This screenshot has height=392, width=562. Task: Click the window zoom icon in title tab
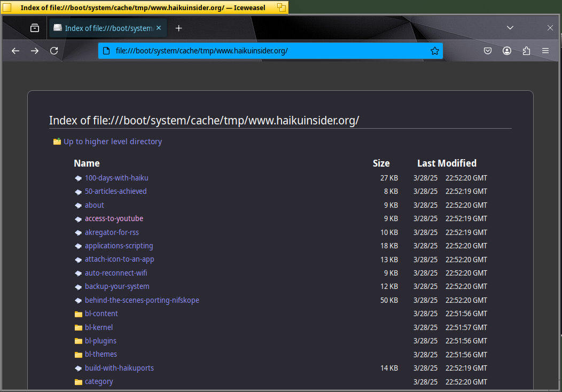click(x=282, y=7)
